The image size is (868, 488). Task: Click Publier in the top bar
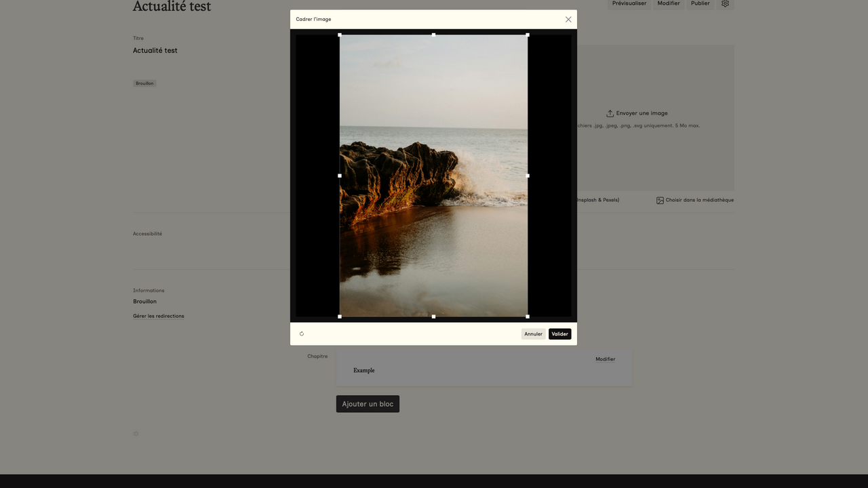[x=700, y=3]
